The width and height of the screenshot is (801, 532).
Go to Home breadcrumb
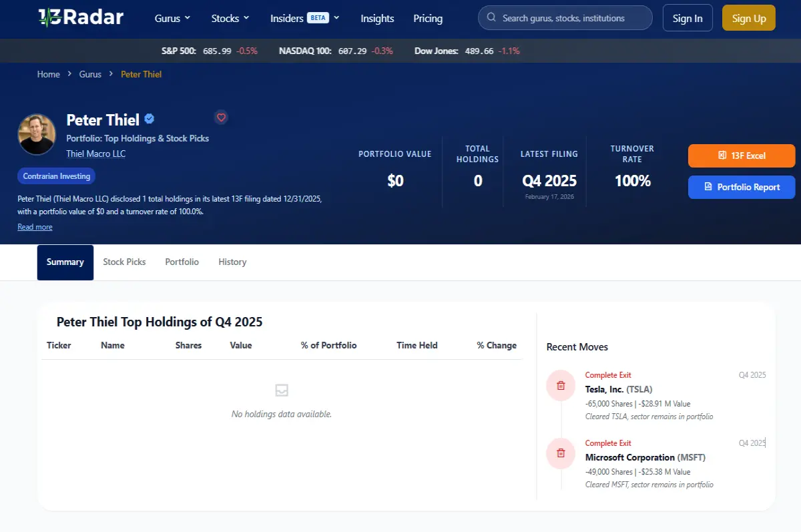point(49,74)
